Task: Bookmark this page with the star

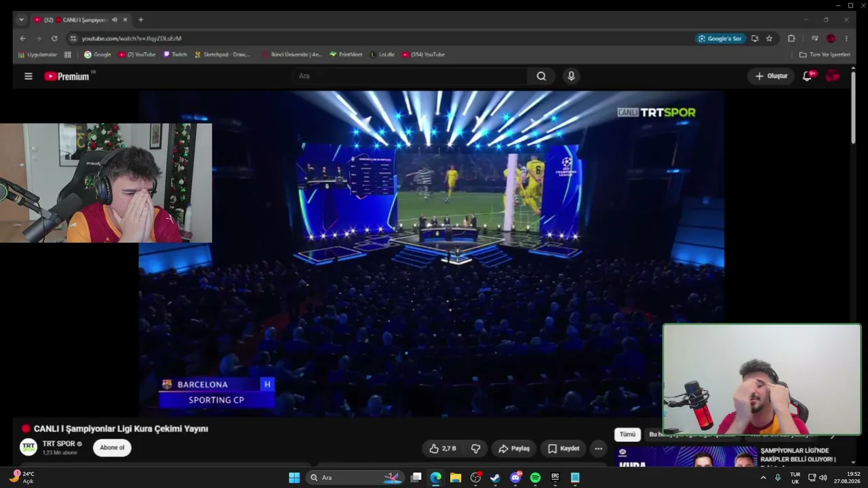Action: click(769, 39)
